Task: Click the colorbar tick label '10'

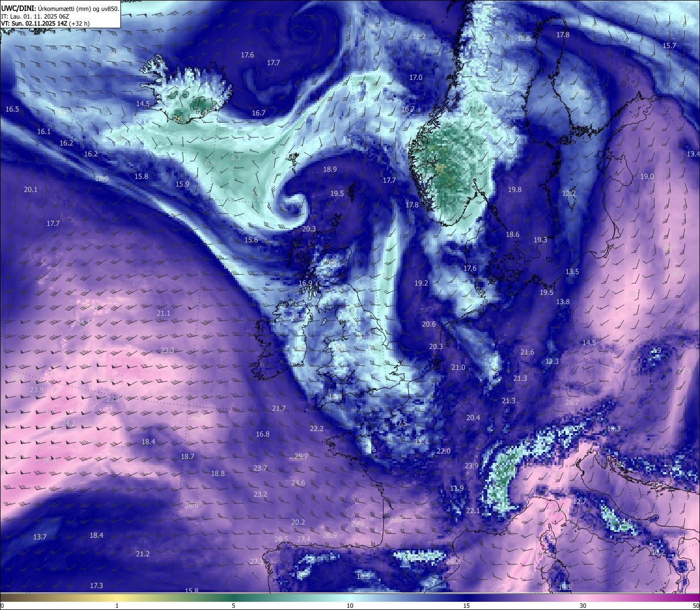Action: 350,606
